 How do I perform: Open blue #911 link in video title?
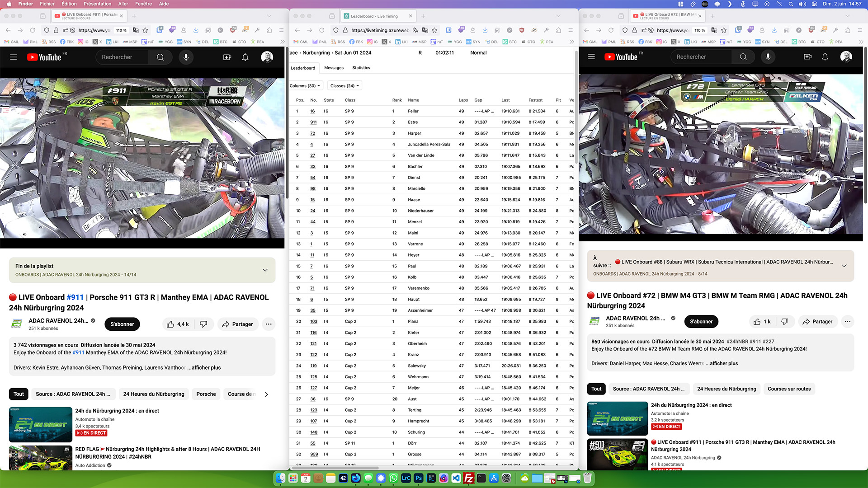pos(75,297)
